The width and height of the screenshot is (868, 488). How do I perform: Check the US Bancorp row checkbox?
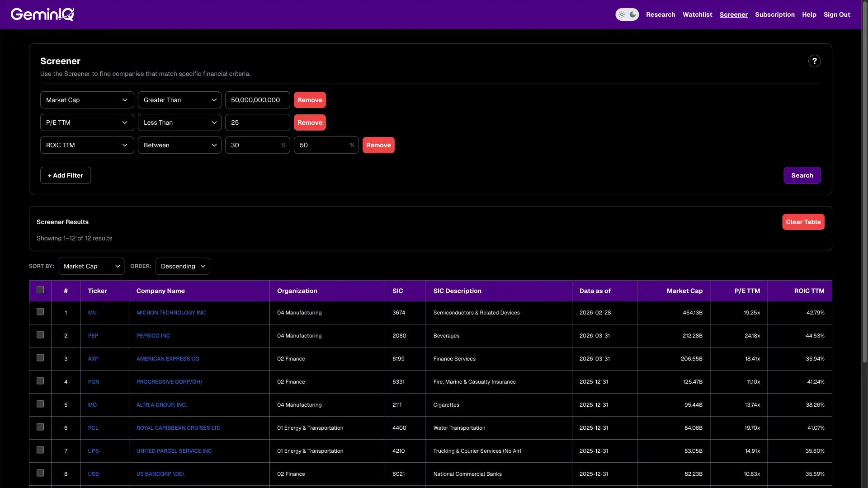40,473
